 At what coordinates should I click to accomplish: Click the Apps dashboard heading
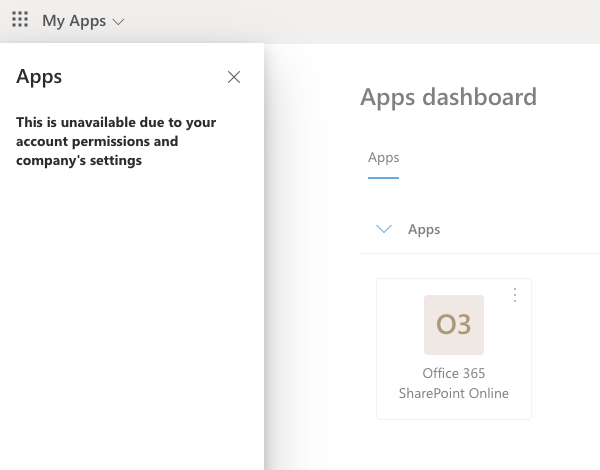click(448, 97)
